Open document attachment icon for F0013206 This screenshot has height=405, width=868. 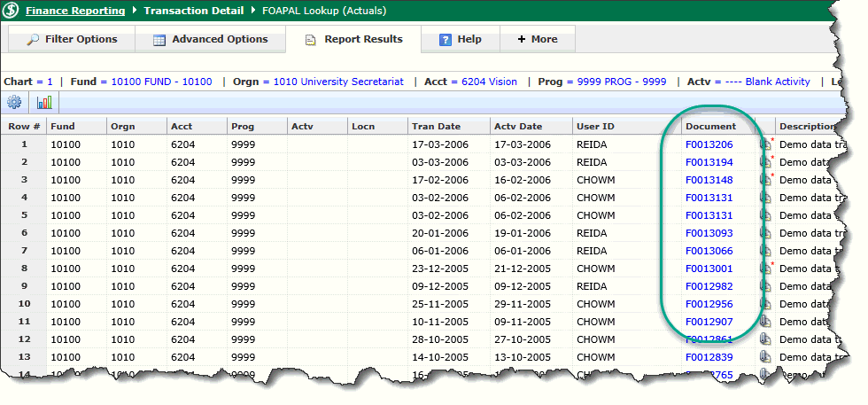765,144
